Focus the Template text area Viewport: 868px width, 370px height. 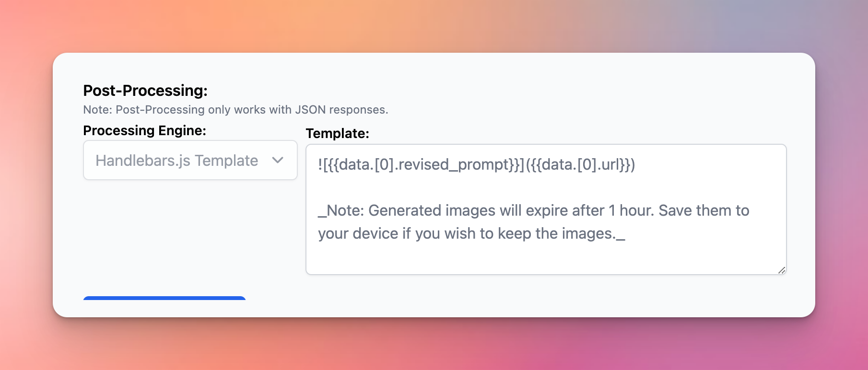pyautogui.click(x=546, y=209)
